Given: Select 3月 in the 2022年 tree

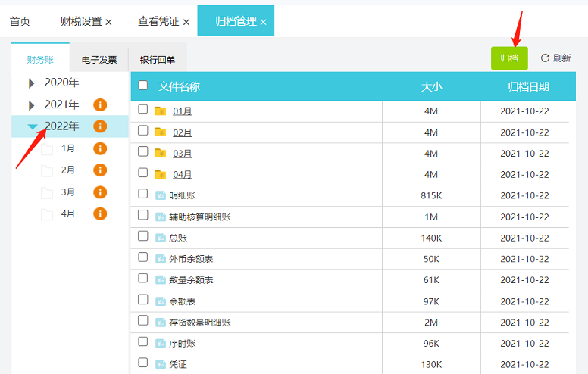Looking at the screenshot, I should coord(68,192).
